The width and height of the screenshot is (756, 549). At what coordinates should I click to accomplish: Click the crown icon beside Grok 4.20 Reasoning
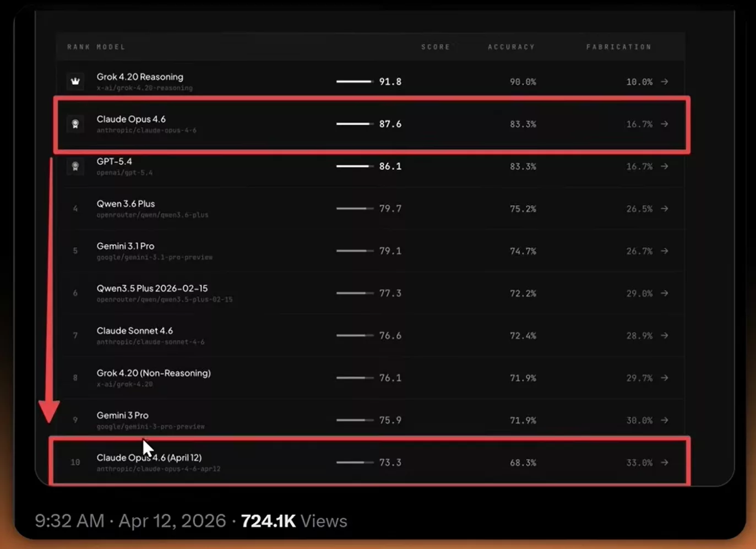[75, 81]
